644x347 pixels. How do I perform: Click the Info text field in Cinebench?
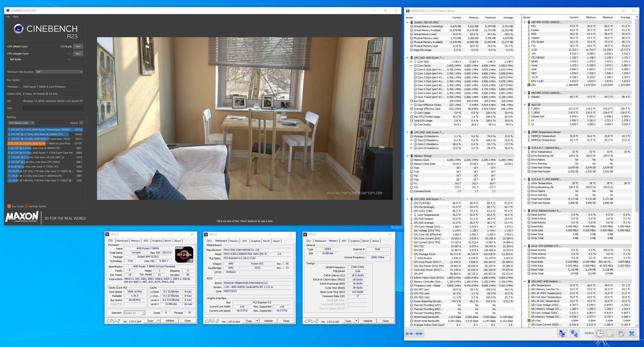53,108
